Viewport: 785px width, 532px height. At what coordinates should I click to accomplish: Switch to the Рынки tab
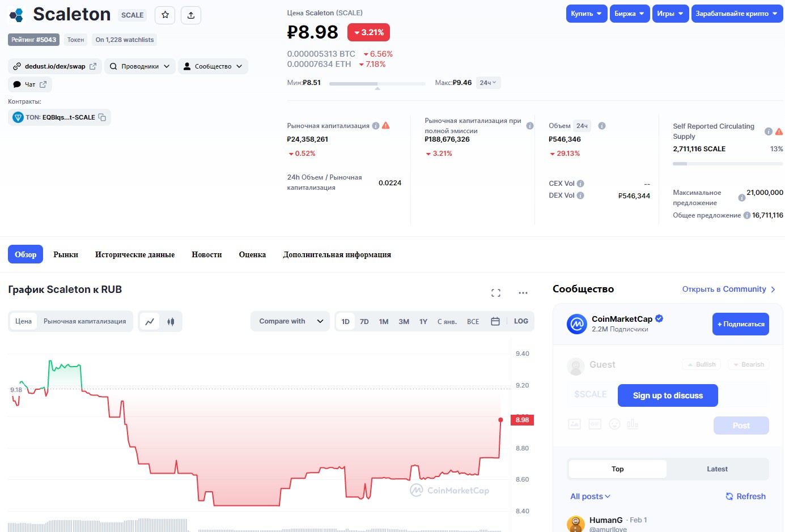coord(66,254)
